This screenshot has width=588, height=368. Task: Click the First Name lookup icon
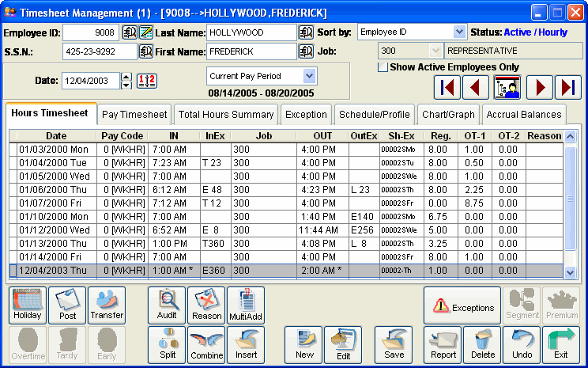coord(306,51)
